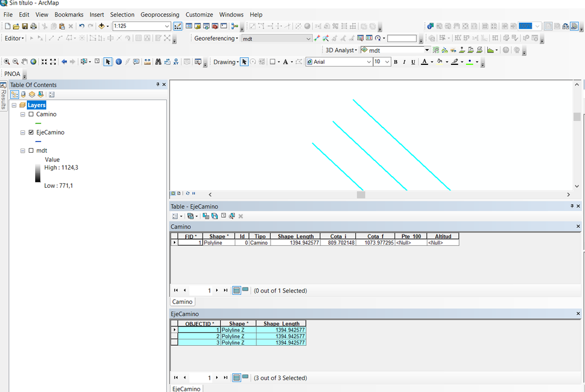Open the Python window icon
The width and height of the screenshot is (585, 392).
(x=224, y=26)
